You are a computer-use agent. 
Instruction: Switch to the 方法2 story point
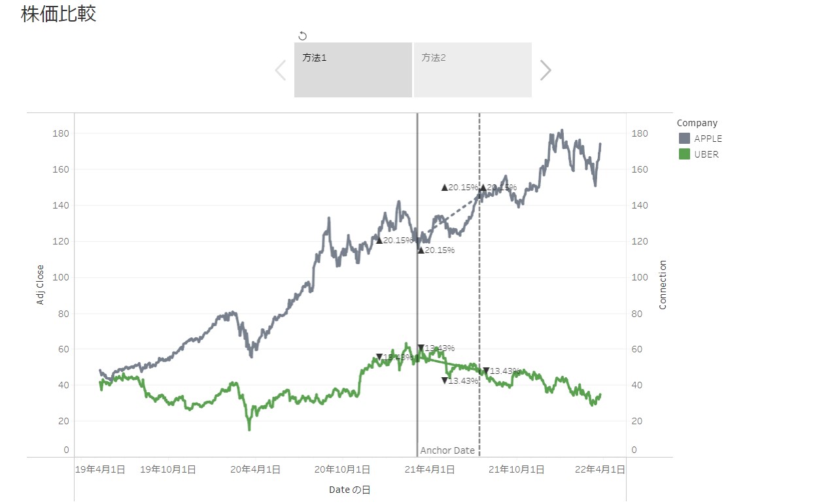[472, 69]
